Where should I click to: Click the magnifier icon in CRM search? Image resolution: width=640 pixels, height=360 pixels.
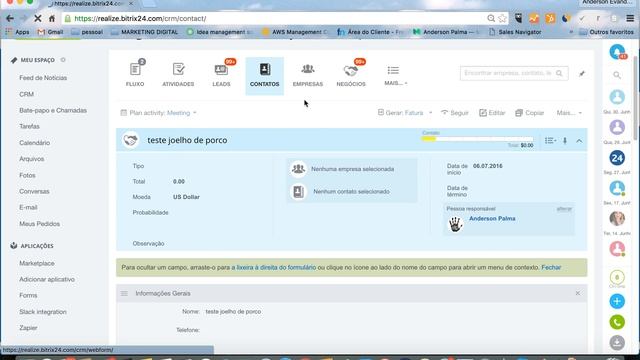[x=559, y=73]
